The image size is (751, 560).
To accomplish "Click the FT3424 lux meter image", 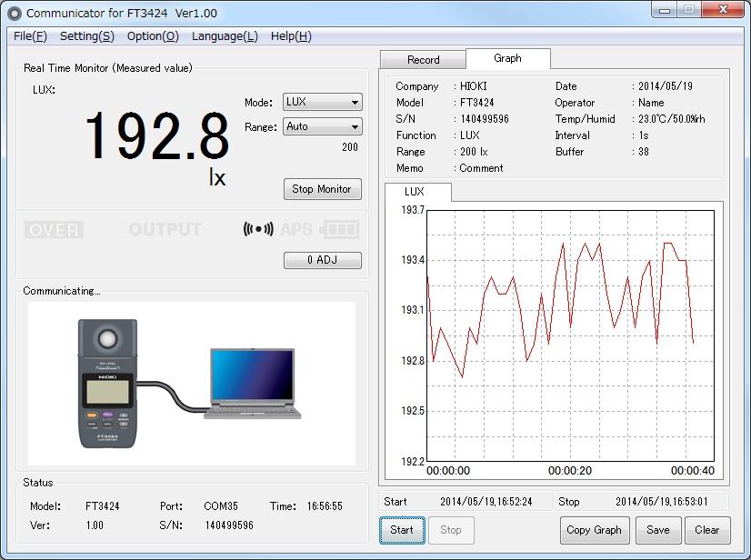I will (x=108, y=384).
